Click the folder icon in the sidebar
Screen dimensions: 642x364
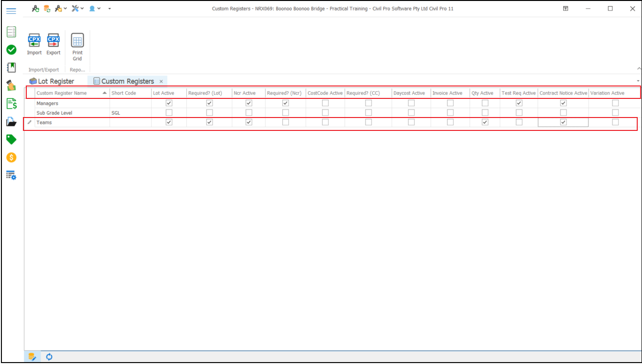(11, 122)
